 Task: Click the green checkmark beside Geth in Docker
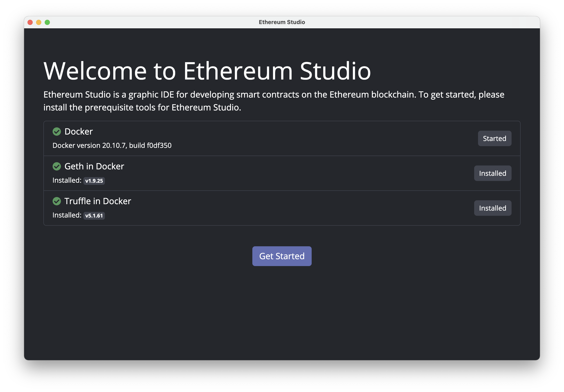click(57, 167)
